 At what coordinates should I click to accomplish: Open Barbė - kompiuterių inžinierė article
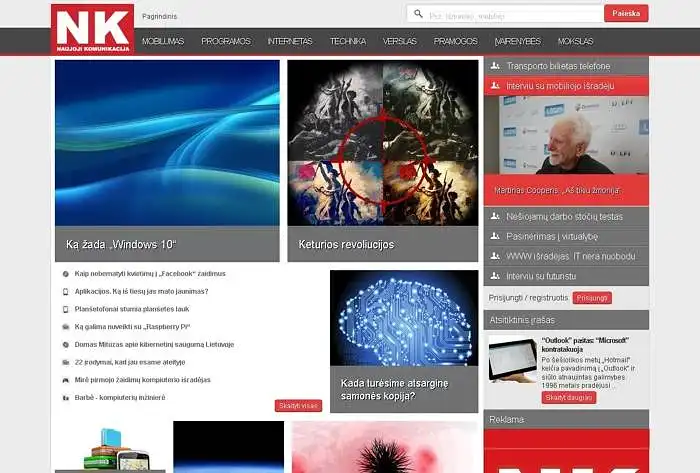click(120, 398)
